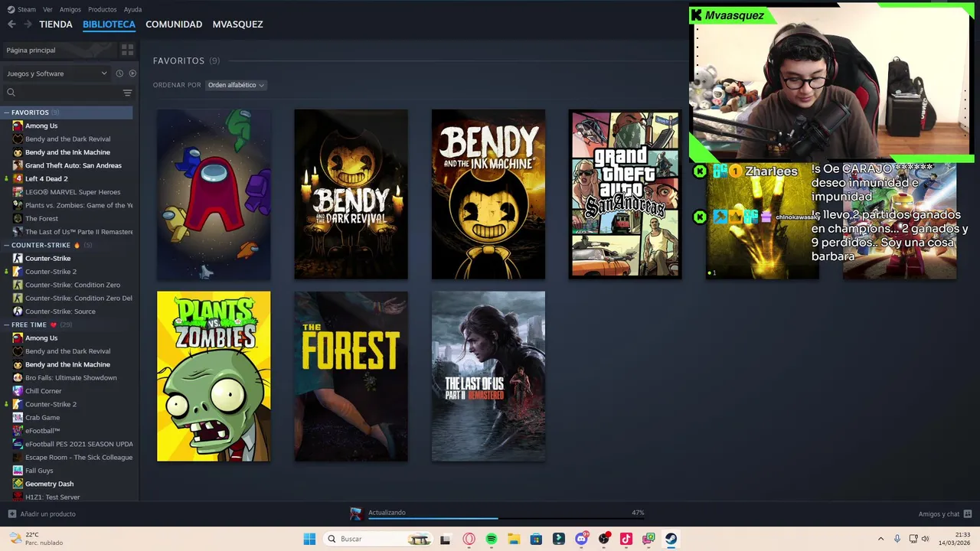This screenshot has width=980, height=551.
Task: Select the BIBLIOTECA tab
Action: 109,24
